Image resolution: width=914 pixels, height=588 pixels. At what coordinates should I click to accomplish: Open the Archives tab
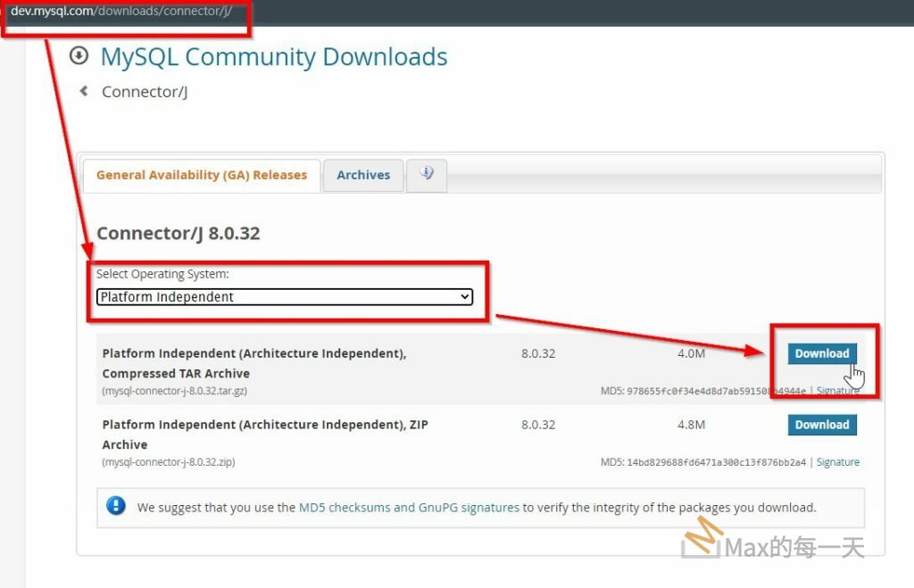click(363, 175)
